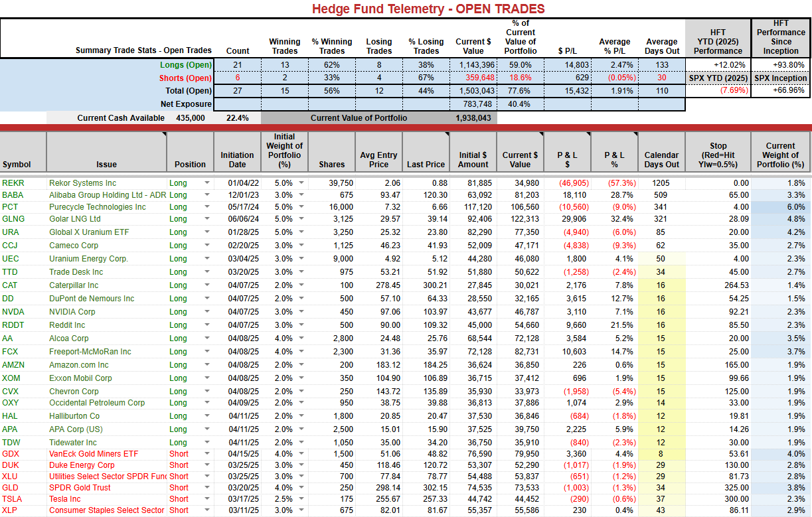
Task: Expand the Initial Weight dropdown in URA row
Action: pyautogui.click(x=302, y=232)
